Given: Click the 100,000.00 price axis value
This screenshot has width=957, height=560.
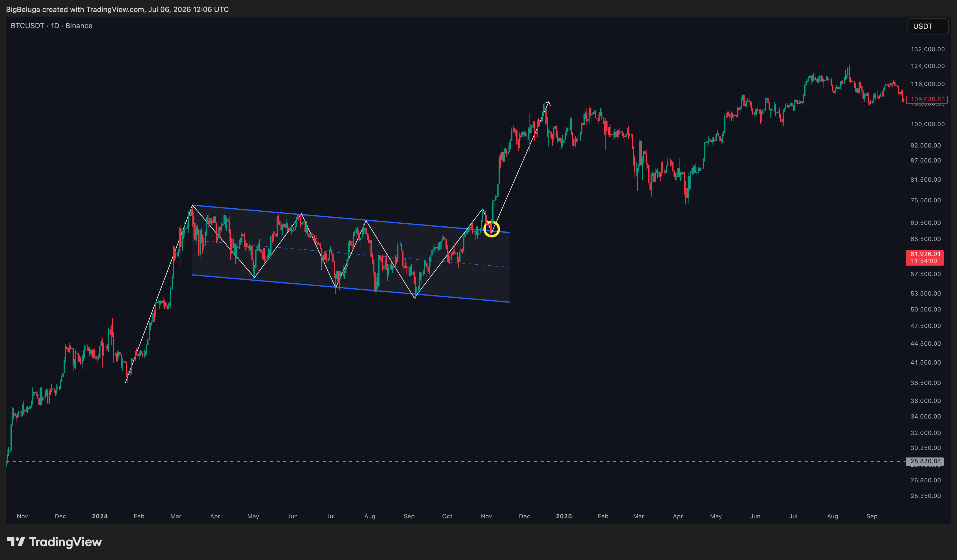Looking at the screenshot, I should pos(927,124).
